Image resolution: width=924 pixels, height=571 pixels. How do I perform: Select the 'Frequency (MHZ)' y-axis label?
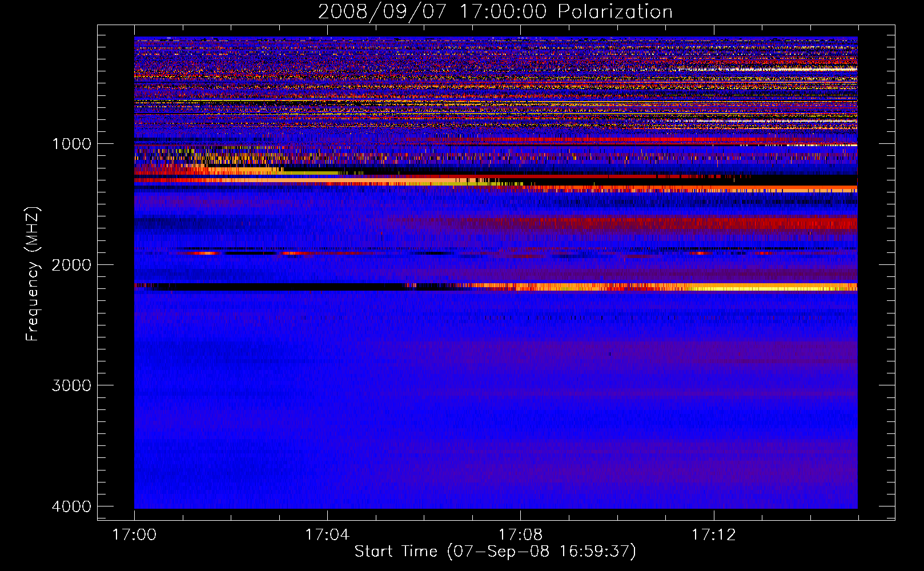pos(33,274)
